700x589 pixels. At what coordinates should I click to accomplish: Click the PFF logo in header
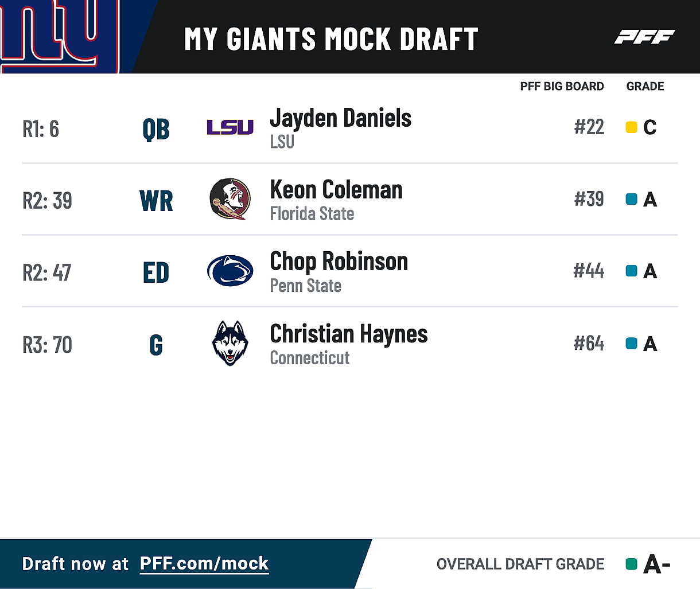(644, 38)
